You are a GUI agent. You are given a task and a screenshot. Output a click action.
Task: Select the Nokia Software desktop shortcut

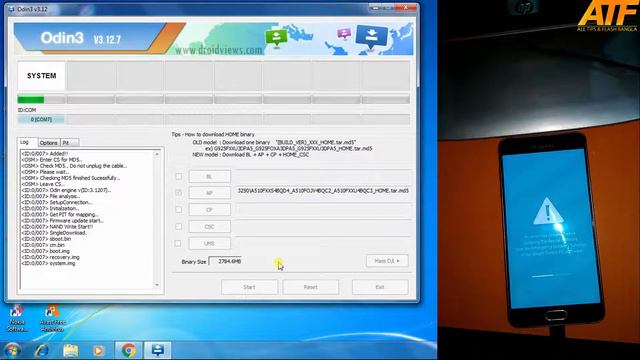pos(16,318)
